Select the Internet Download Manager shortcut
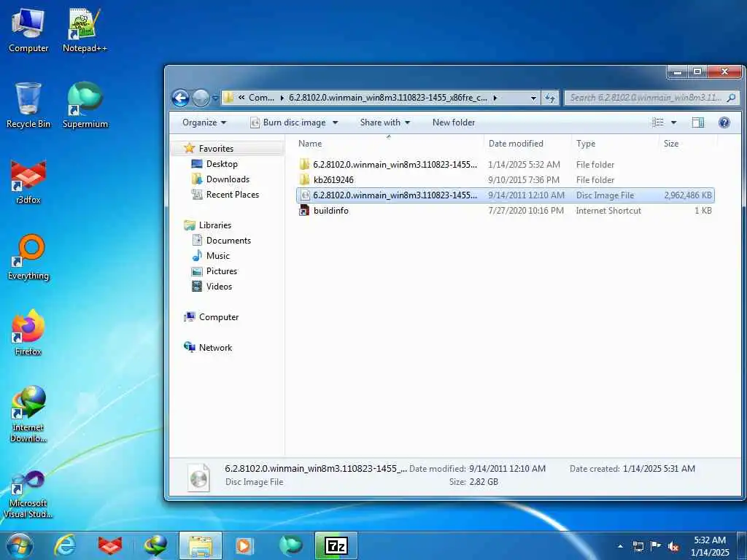Screen dimensions: 747x560 point(28,414)
